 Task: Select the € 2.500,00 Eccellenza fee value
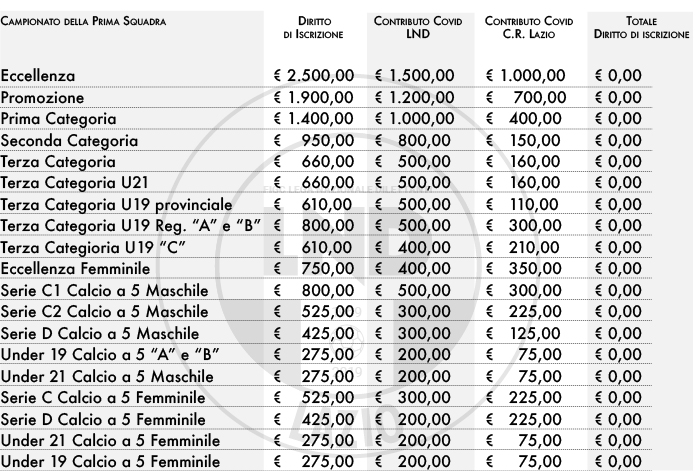coord(314,76)
